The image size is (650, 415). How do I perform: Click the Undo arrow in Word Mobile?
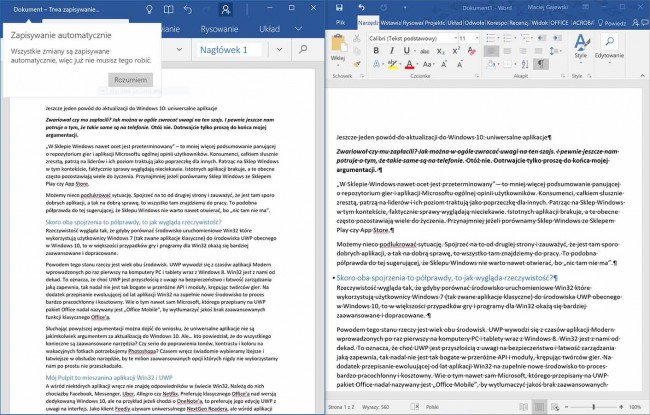pos(188,9)
